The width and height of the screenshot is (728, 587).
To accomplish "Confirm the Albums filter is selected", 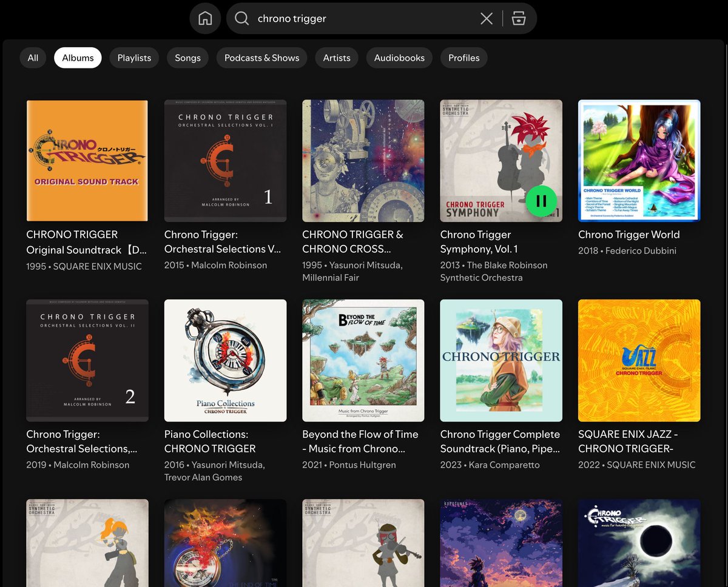I will point(78,58).
